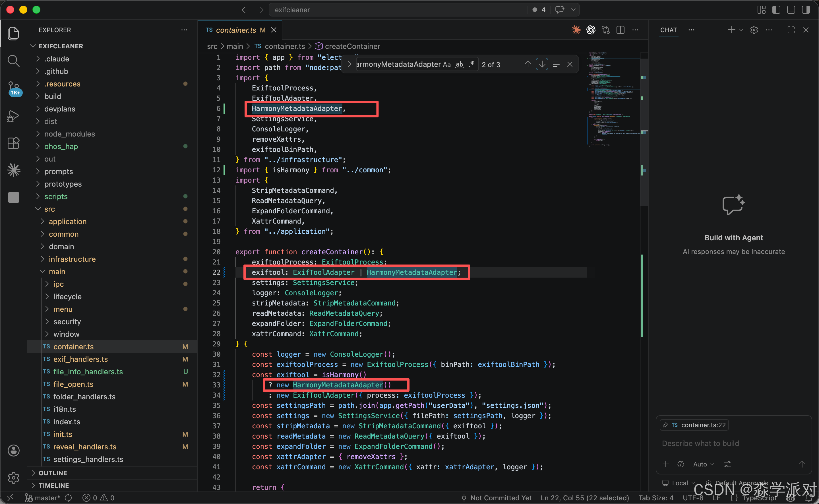This screenshot has width=819, height=504.
Task: Split the editor to the right
Action: tap(621, 30)
